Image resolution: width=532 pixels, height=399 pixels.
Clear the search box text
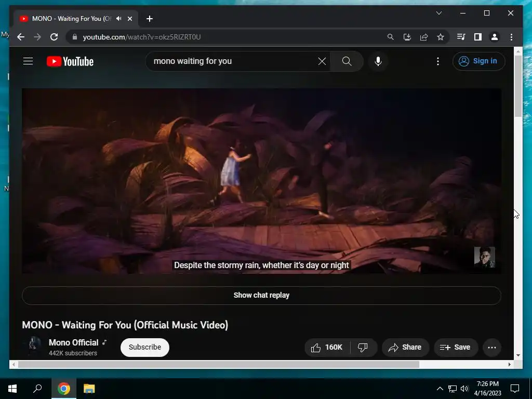pyautogui.click(x=322, y=61)
